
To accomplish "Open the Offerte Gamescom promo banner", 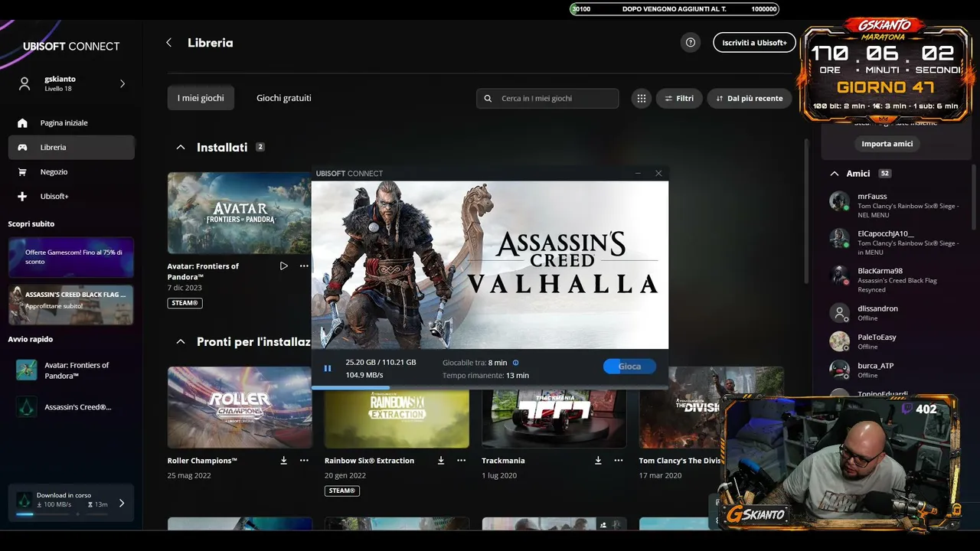I will click(71, 257).
